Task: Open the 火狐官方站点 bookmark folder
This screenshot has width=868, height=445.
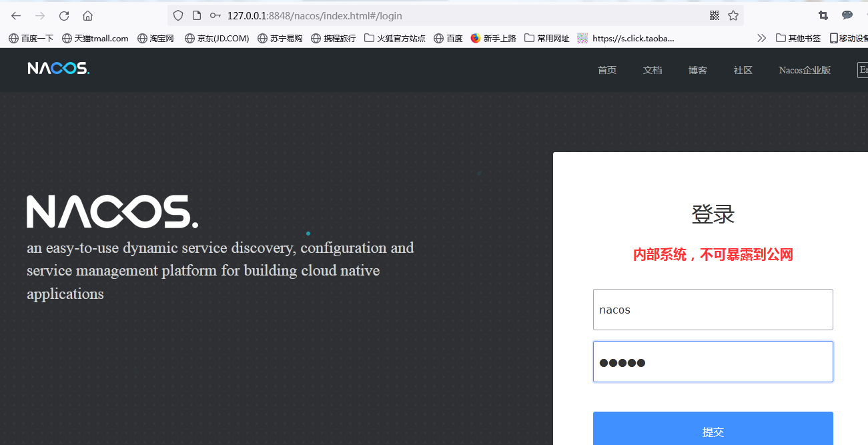Action: (x=394, y=38)
